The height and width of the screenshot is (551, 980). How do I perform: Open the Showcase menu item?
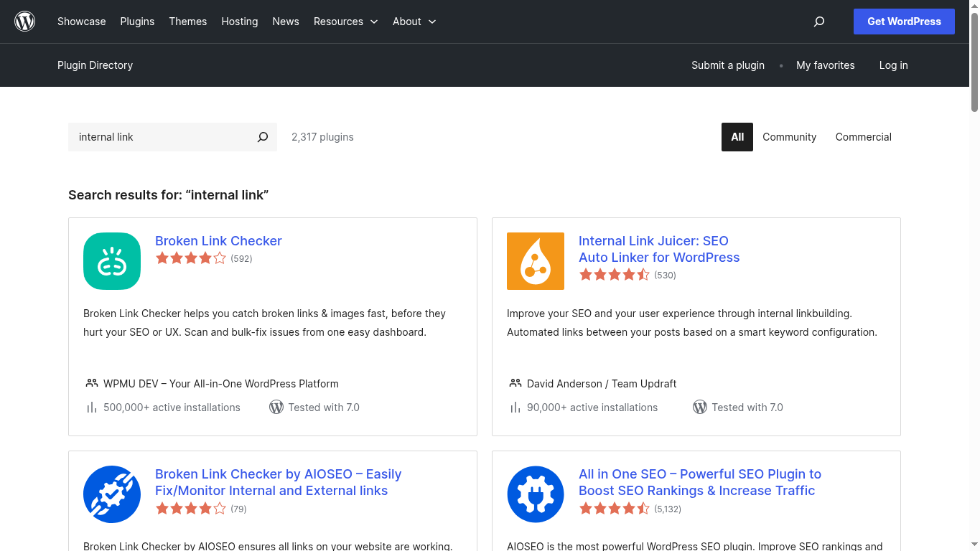coord(82,22)
